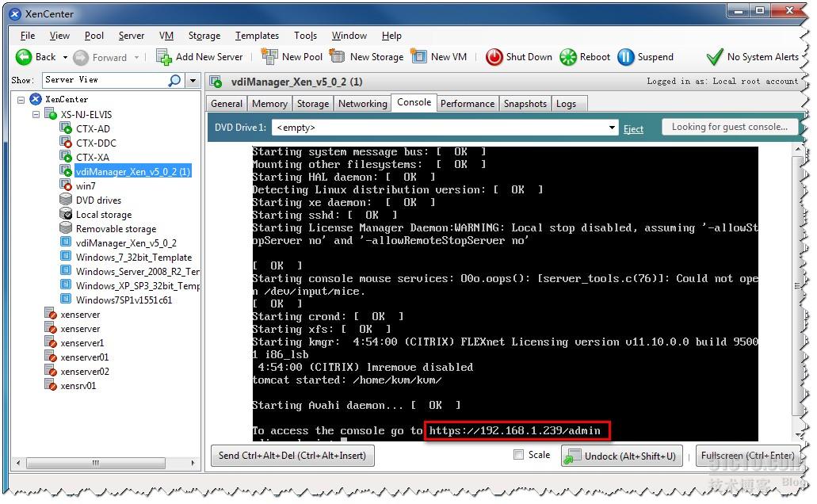The width and height of the screenshot is (817, 504).
Task: Open the File menu
Action: pos(28,36)
